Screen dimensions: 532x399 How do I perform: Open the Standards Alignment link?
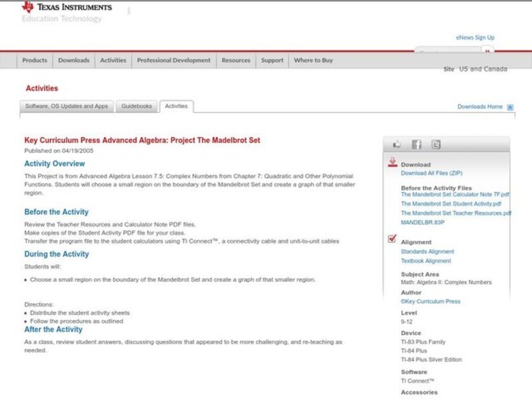click(x=428, y=252)
